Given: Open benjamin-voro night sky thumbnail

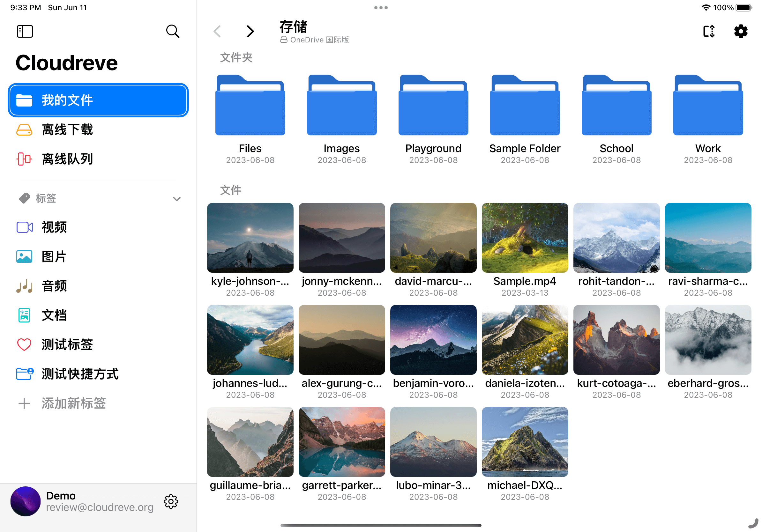Looking at the screenshot, I should (433, 340).
